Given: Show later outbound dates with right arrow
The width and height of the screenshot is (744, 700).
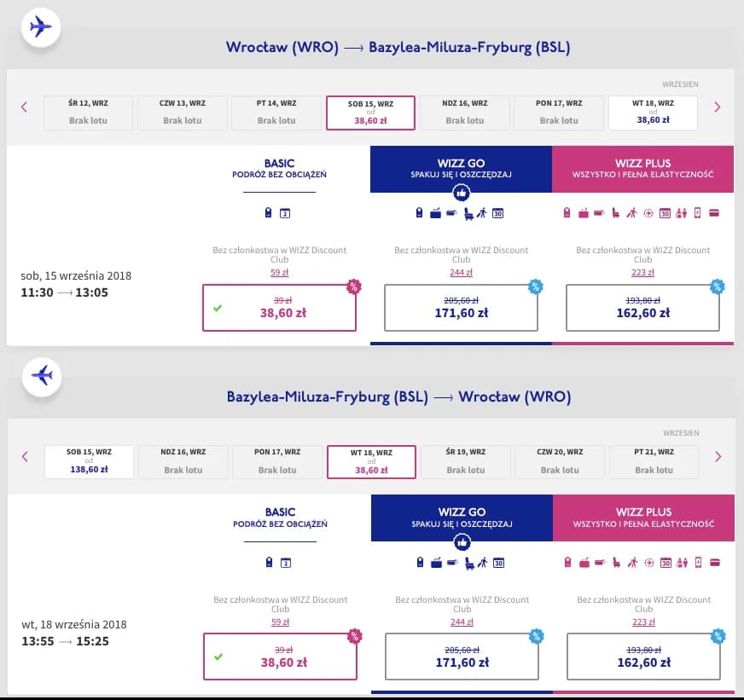Looking at the screenshot, I should click(717, 107).
